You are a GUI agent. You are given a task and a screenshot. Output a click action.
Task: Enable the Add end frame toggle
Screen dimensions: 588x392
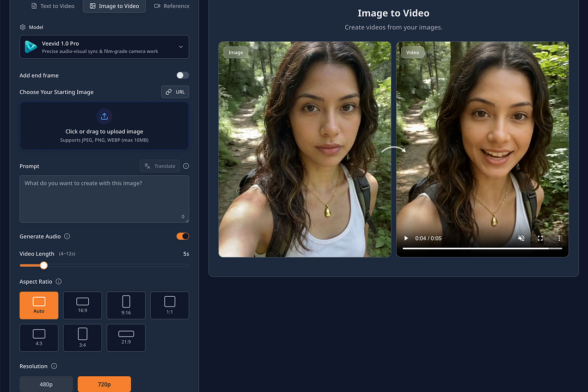182,75
